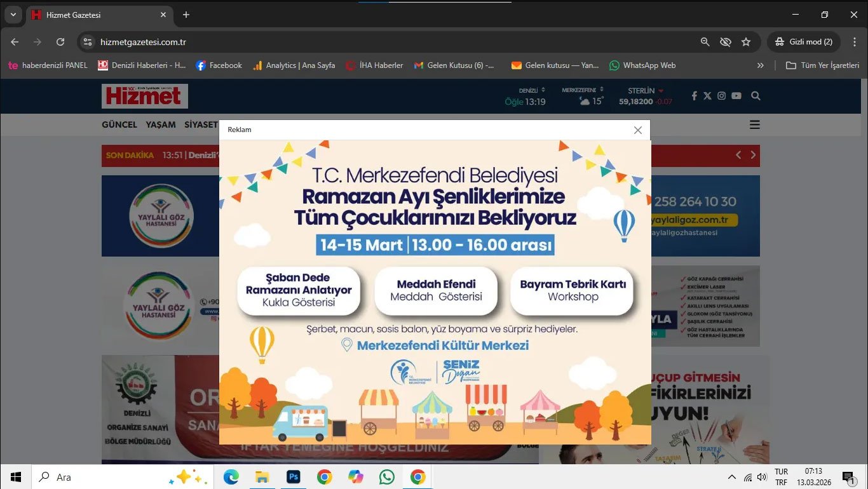Viewport: 868px width, 489px height.
Task: Click the site search magnifier icon
Action: pos(755,95)
